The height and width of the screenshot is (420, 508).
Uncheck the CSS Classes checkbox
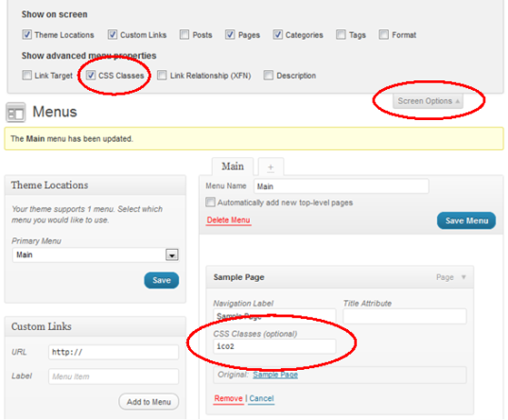click(91, 75)
